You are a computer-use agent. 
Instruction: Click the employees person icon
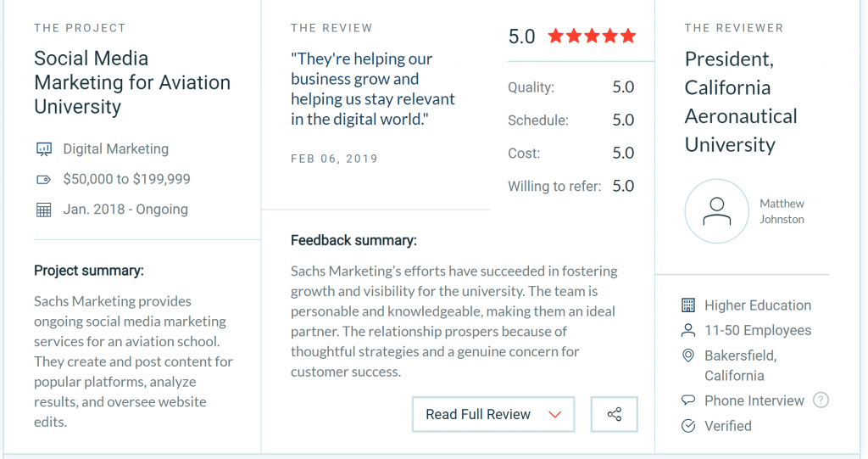click(x=688, y=330)
